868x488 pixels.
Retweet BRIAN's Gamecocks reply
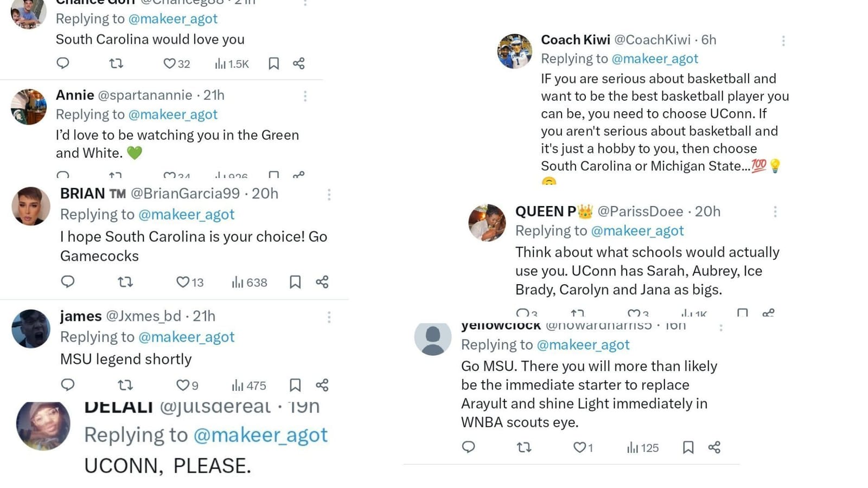(125, 282)
